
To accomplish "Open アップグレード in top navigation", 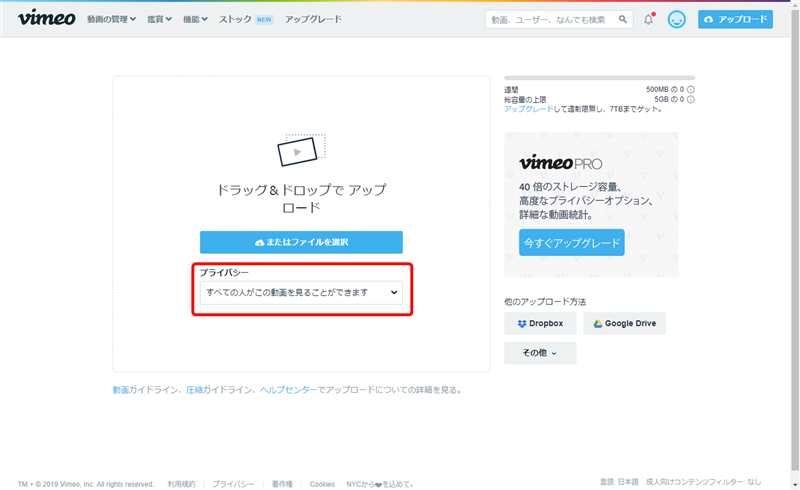I will tap(313, 19).
